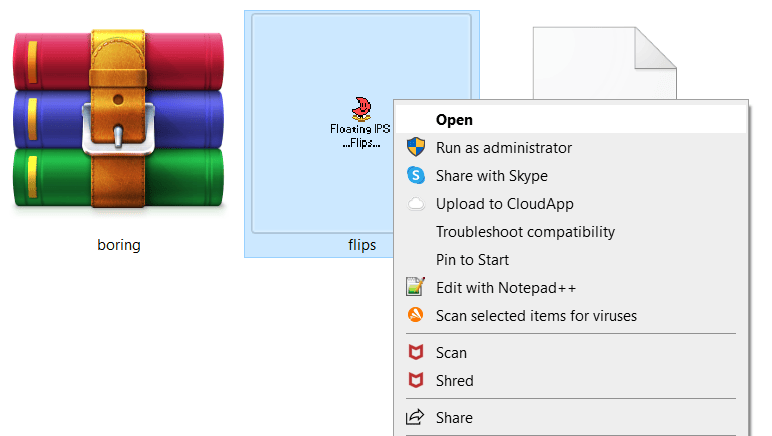772x436 pixels.
Task: Click the Notepad++ icon in menu
Action: (415, 288)
